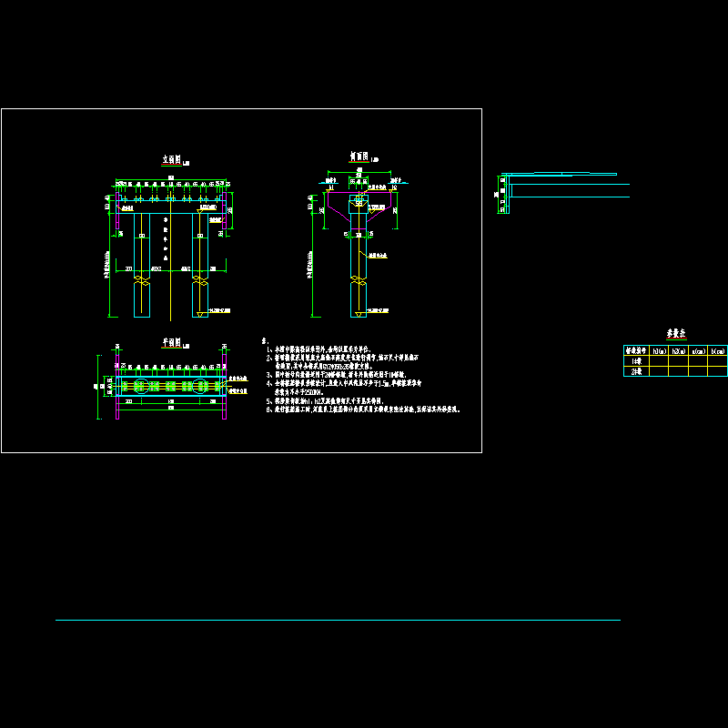Select the 2#墩 row label
The image size is (728, 728).
click(636, 371)
